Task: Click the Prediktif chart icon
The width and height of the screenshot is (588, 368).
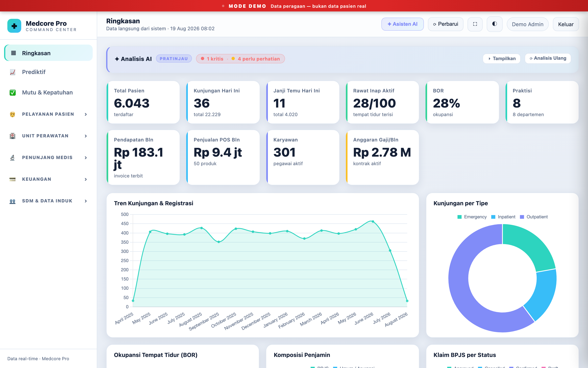Action: [13, 72]
